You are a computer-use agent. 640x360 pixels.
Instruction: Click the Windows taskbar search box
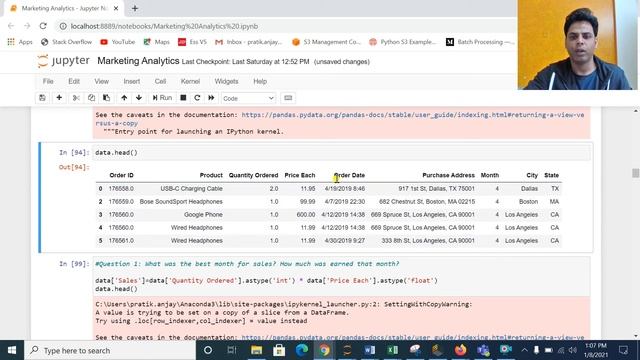point(110,350)
